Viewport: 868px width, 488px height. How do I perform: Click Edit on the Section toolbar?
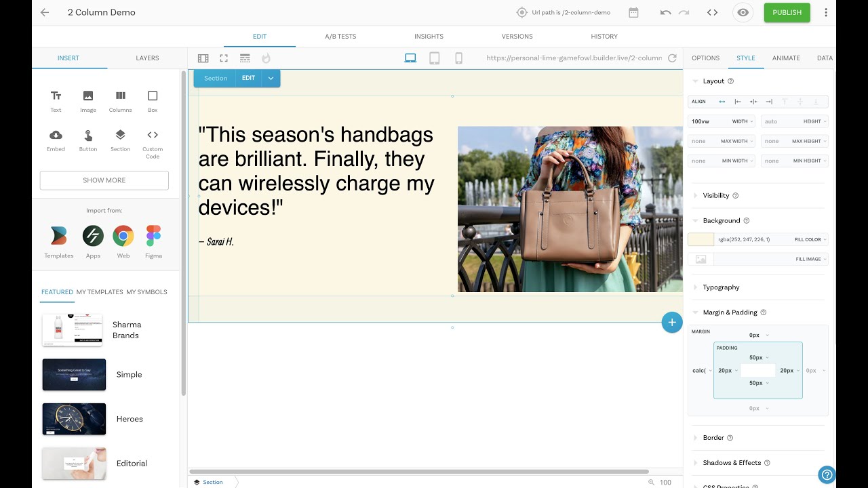click(248, 78)
